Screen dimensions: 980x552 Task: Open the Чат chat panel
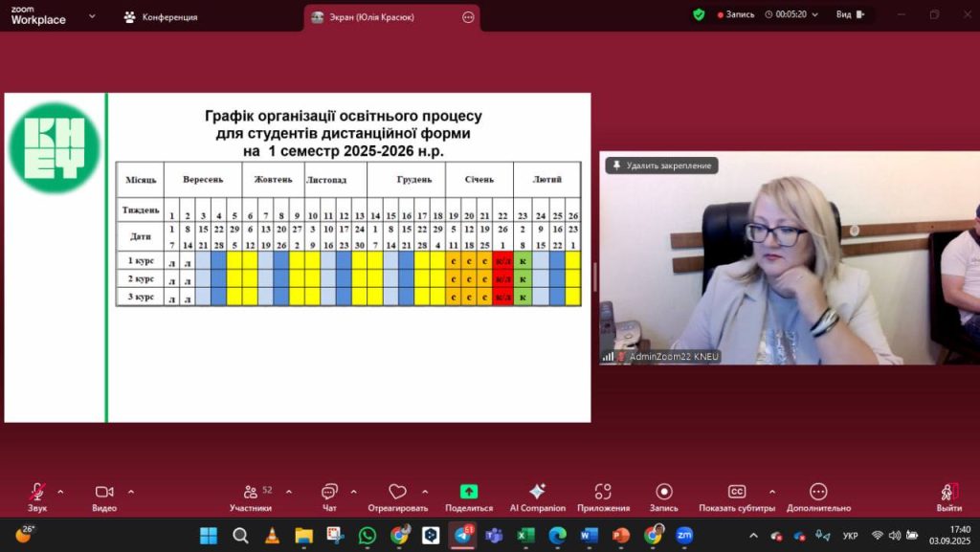(329, 492)
